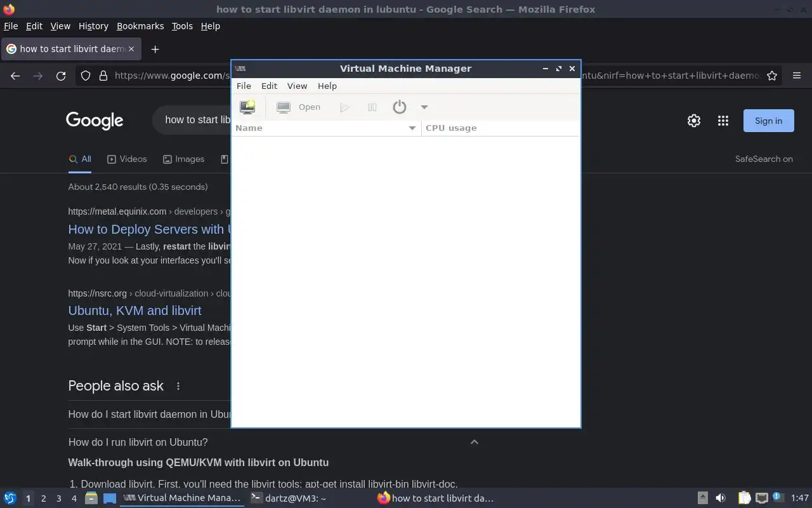Click the volume speaker tray icon
Screen dimensions: 812x508
(721, 498)
